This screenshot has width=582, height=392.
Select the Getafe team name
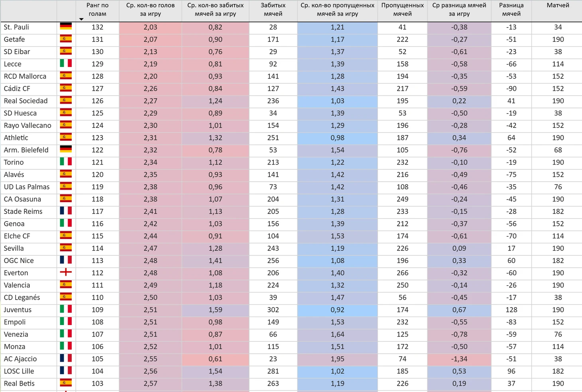pos(14,39)
